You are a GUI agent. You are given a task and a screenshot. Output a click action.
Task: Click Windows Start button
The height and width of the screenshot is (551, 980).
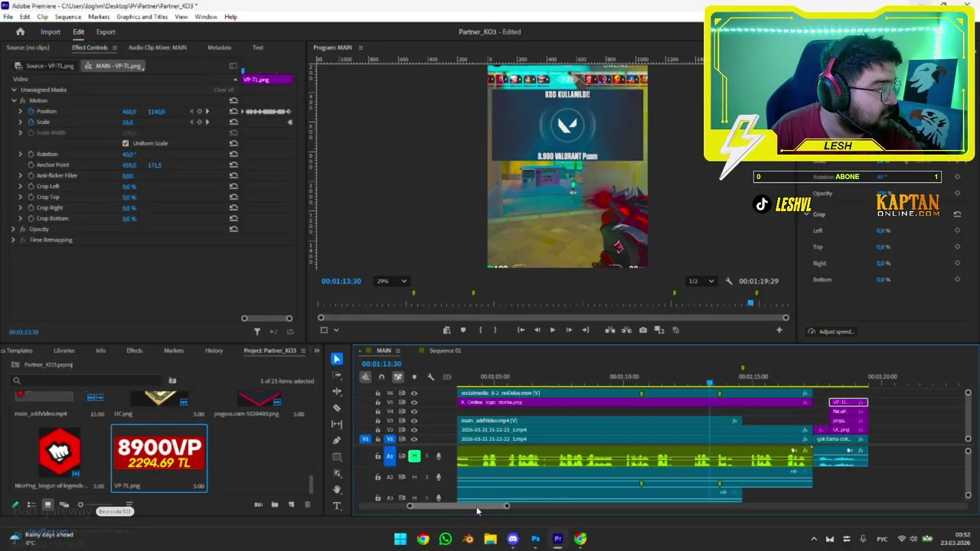[400, 539]
